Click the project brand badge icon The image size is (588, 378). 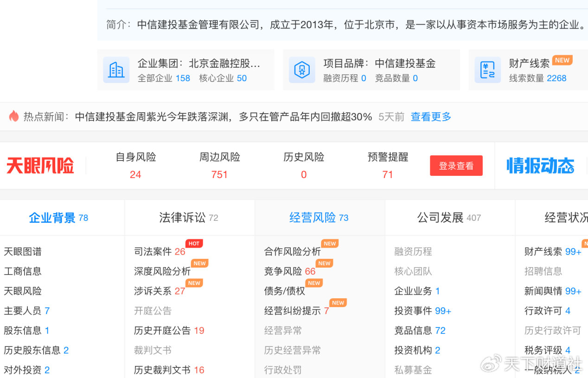(302, 70)
